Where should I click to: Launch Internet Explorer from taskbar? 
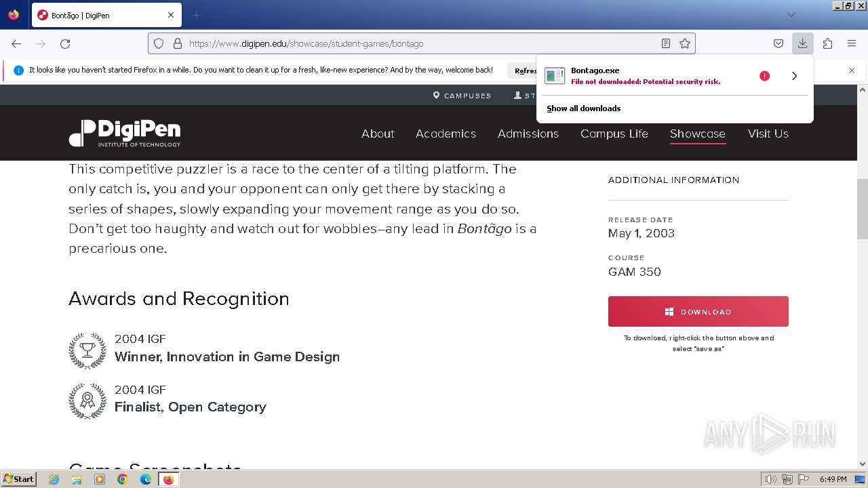(54, 479)
